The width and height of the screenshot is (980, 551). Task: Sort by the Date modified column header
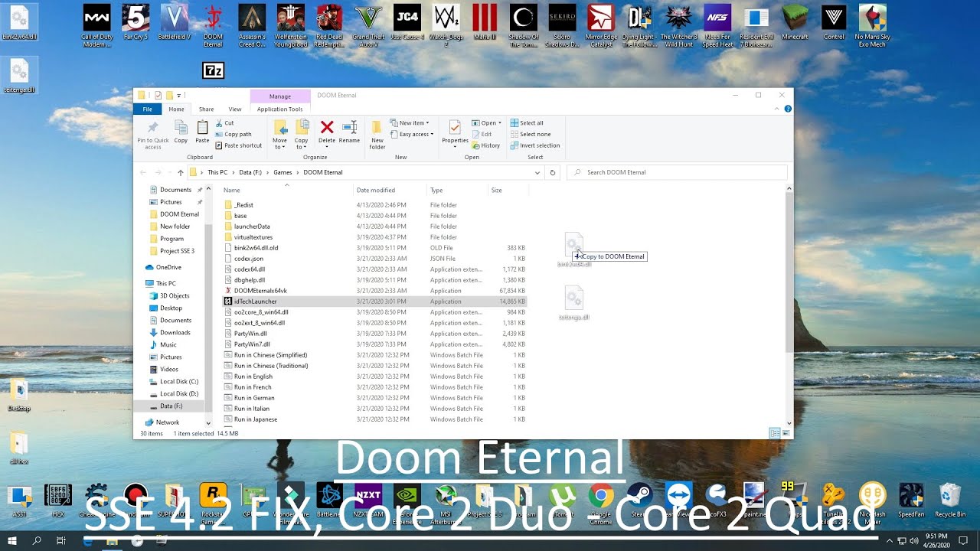(376, 190)
